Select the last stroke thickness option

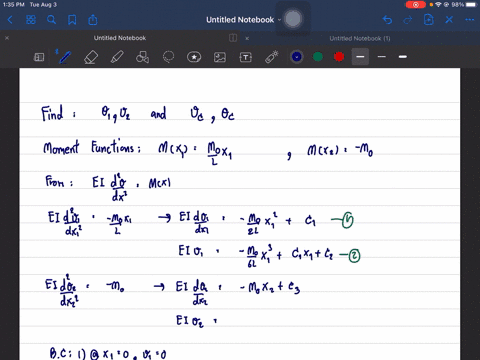[403, 57]
